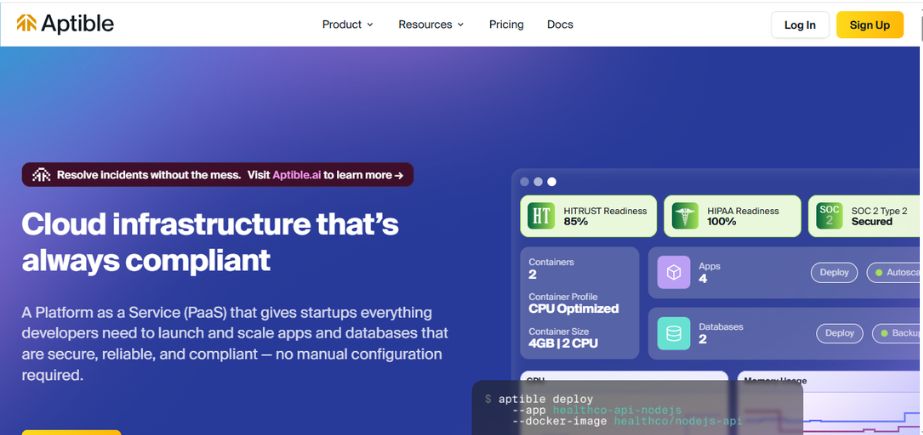
Task: Select the HIPAA Readiness 100% card
Action: pyautogui.click(x=732, y=216)
